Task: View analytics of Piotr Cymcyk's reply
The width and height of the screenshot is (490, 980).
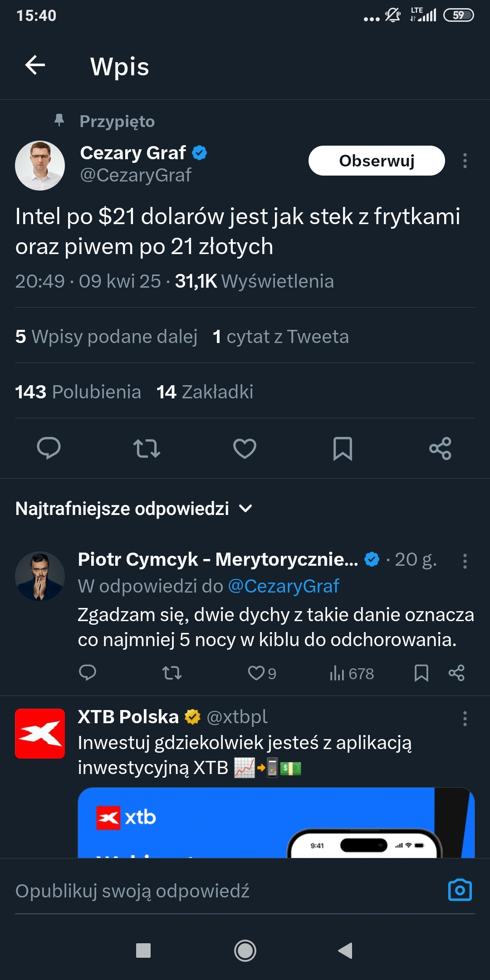Action: tap(352, 673)
